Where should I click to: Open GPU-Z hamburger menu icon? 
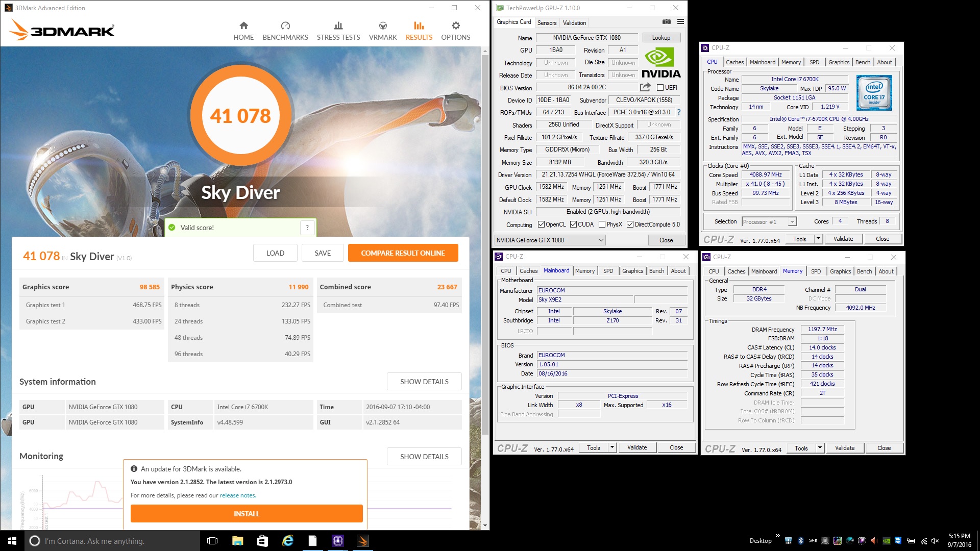(x=680, y=21)
